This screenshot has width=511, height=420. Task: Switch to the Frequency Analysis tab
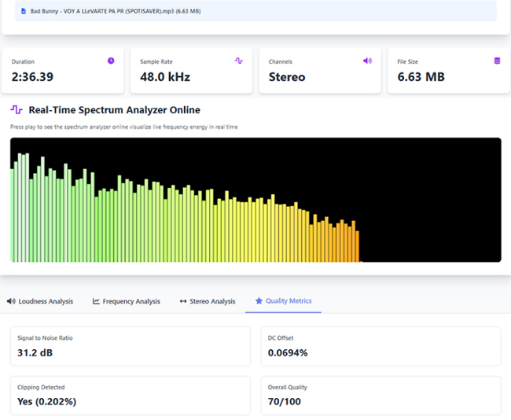[127, 301]
